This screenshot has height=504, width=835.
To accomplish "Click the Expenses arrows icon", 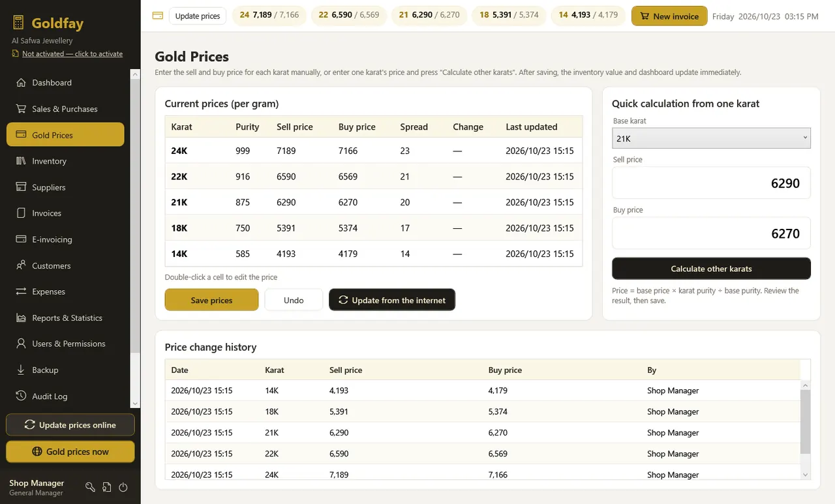I will click(x=21, y=291).
